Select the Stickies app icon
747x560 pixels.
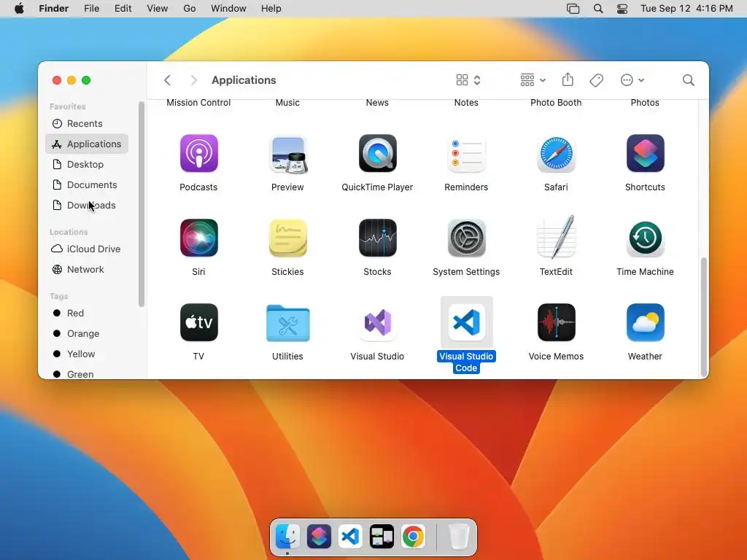pyautogui.click(x=287, y=238)
